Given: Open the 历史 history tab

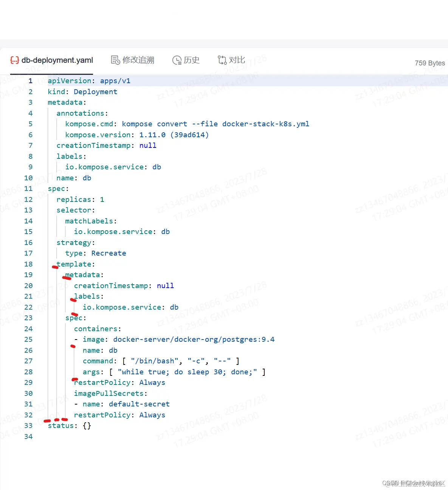Looking at the screenshot, I should (186, 60).
